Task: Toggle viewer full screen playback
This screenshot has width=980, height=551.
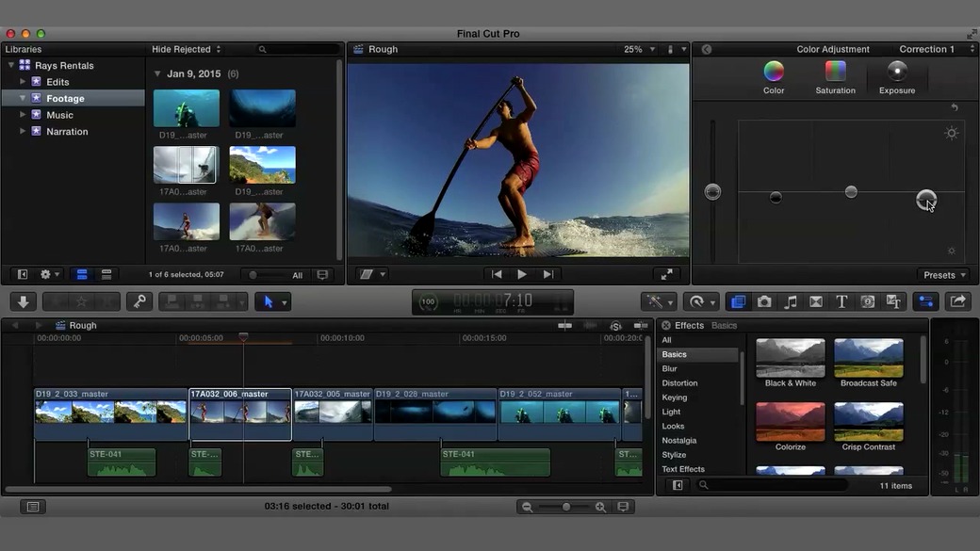Action: [x=667, y=274]
